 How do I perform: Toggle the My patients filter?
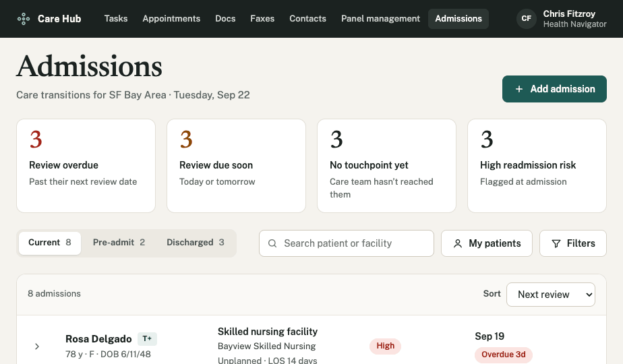pyautogui.click(x=487, y=243)
